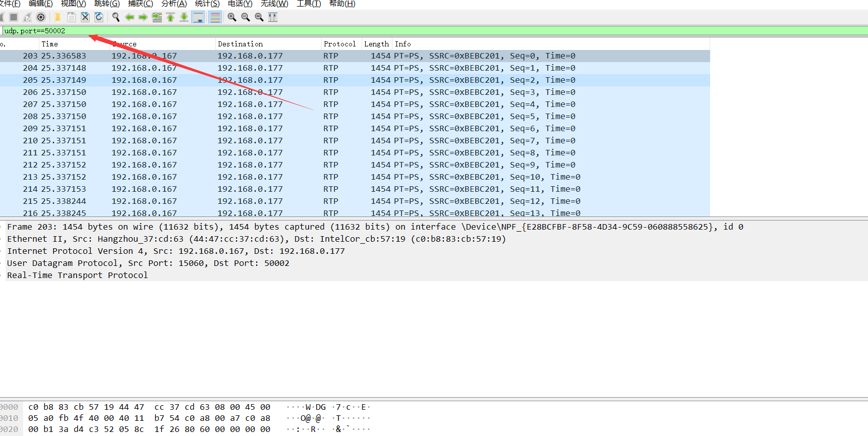
Task: Save capture file with document icon
Action: [x=71, y=17]
